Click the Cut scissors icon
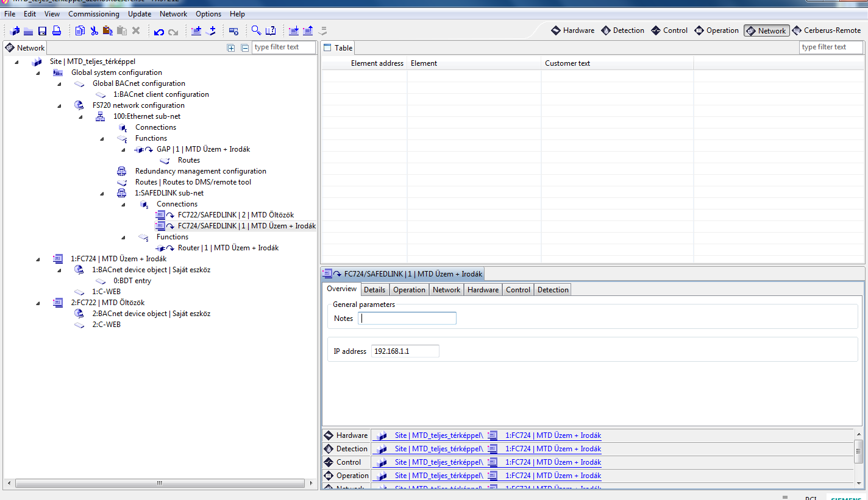Screen dimensions: 868x500 point(94,31)
